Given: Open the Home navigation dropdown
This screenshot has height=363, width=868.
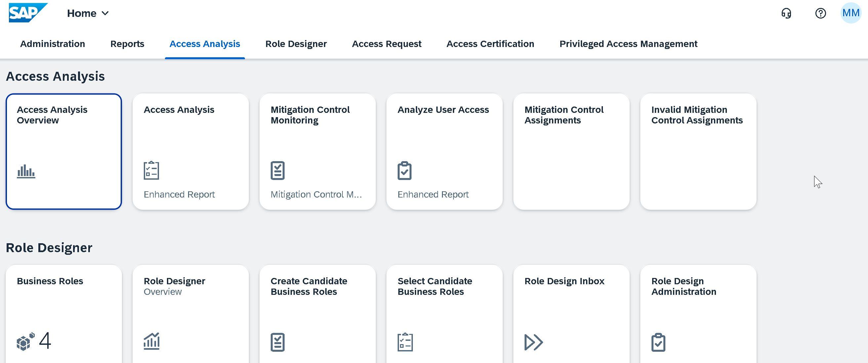Looking at the screenshot, I should (88, 13).
